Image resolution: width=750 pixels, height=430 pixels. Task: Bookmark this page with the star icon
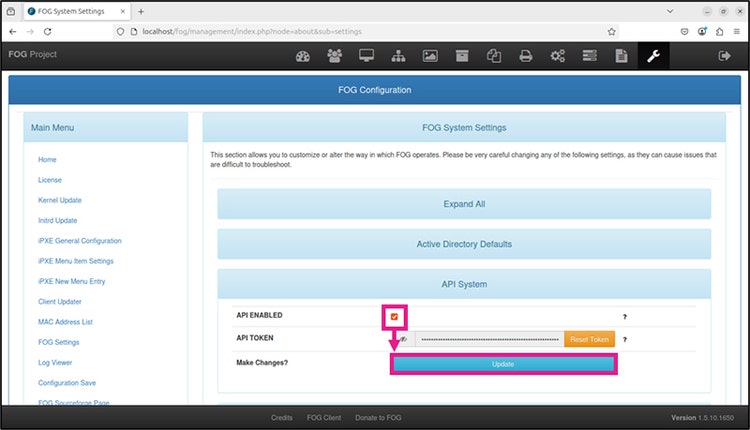click(611, 32)
